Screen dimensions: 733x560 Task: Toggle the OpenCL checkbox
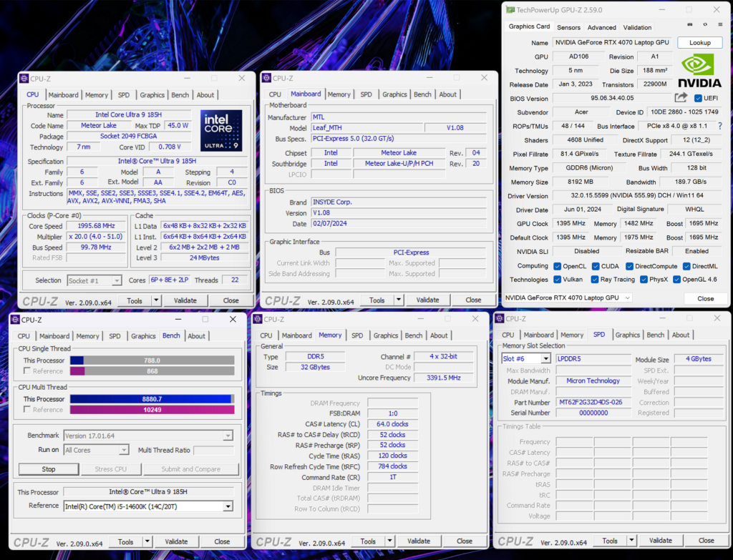click(x=557, y=266)
